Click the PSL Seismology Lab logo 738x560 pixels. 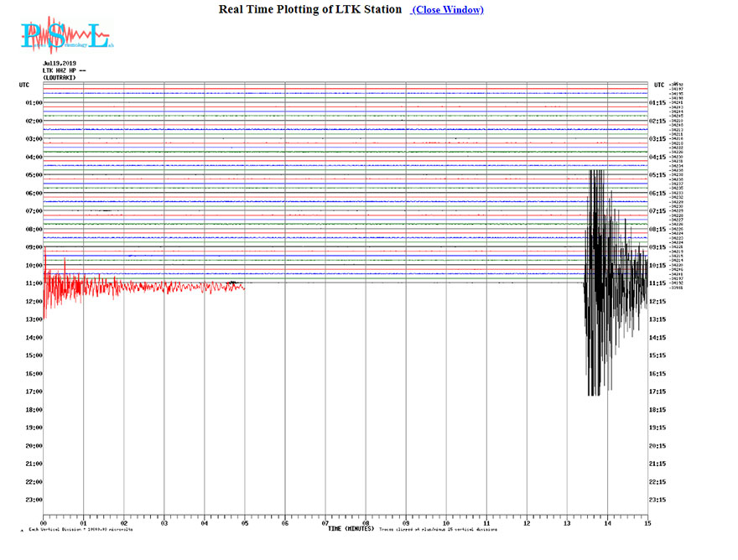click(66, 35)
